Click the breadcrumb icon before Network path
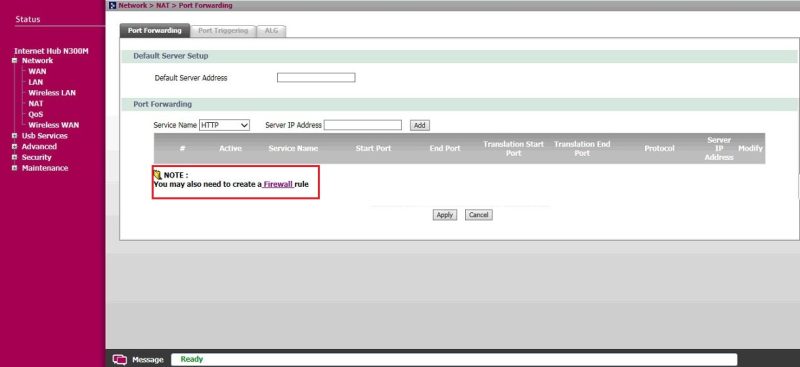Screen dimensions: 800x367 click(113, 6)
